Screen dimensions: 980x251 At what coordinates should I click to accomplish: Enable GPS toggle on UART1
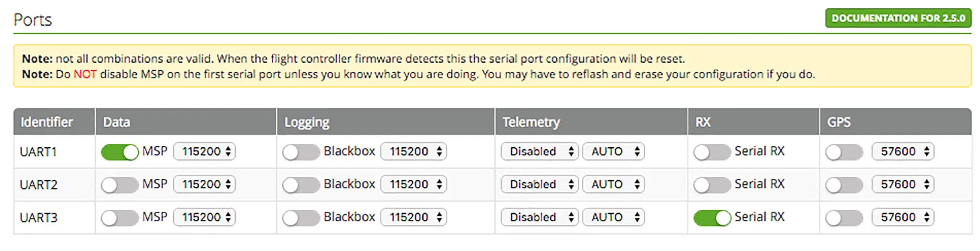844,152
